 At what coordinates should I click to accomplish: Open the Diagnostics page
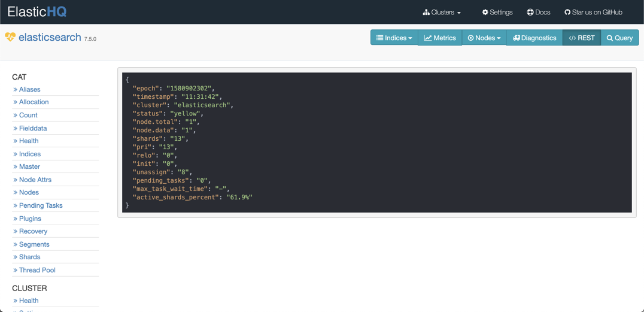(534, 38)
